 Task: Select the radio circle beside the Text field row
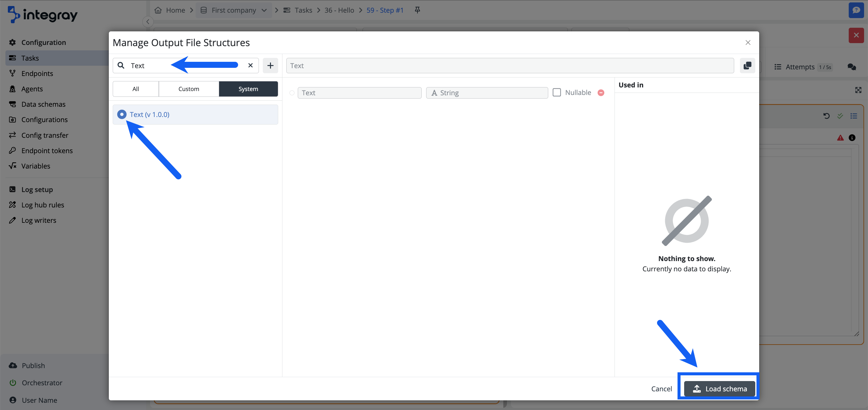click(292, 92)
